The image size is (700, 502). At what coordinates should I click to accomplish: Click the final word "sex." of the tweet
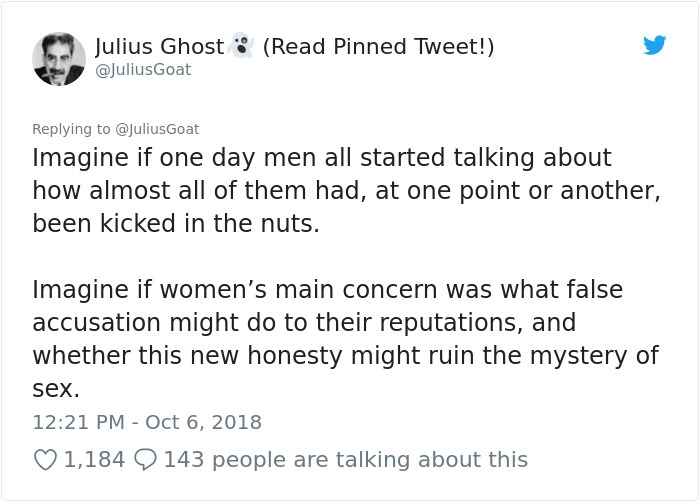point(56,389)
